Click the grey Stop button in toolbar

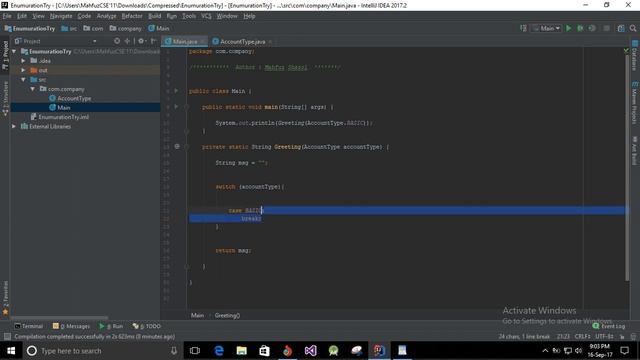coord(607,28)
